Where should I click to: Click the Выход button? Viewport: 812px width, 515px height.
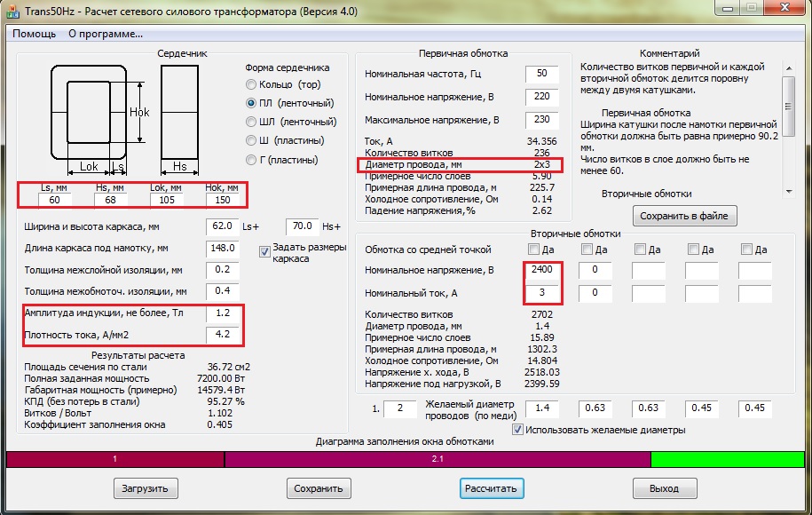[665, 488]
